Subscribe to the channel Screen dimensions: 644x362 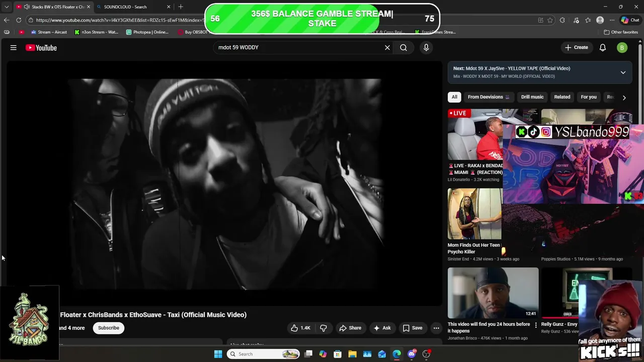point(109,328)
